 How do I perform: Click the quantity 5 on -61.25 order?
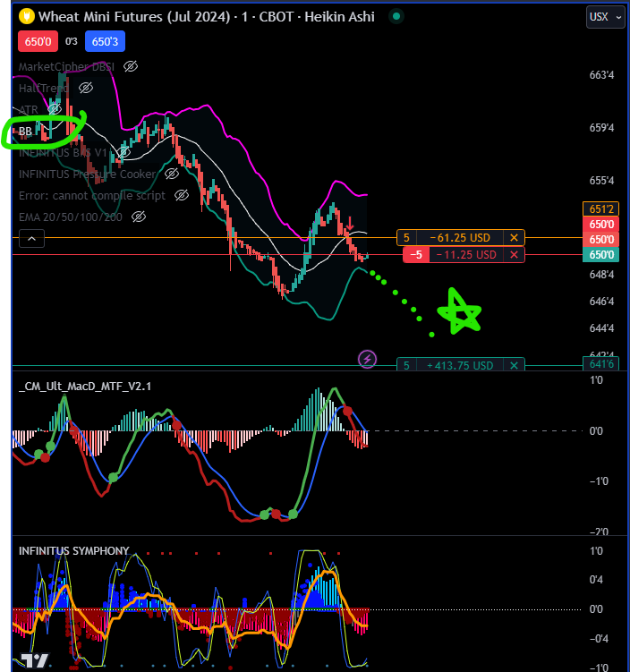point(406,237)
